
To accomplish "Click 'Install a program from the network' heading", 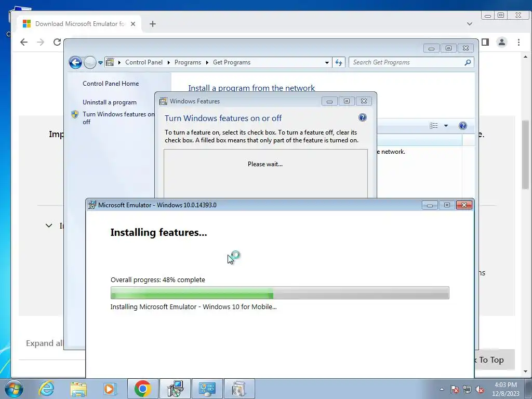I will 251,88.
